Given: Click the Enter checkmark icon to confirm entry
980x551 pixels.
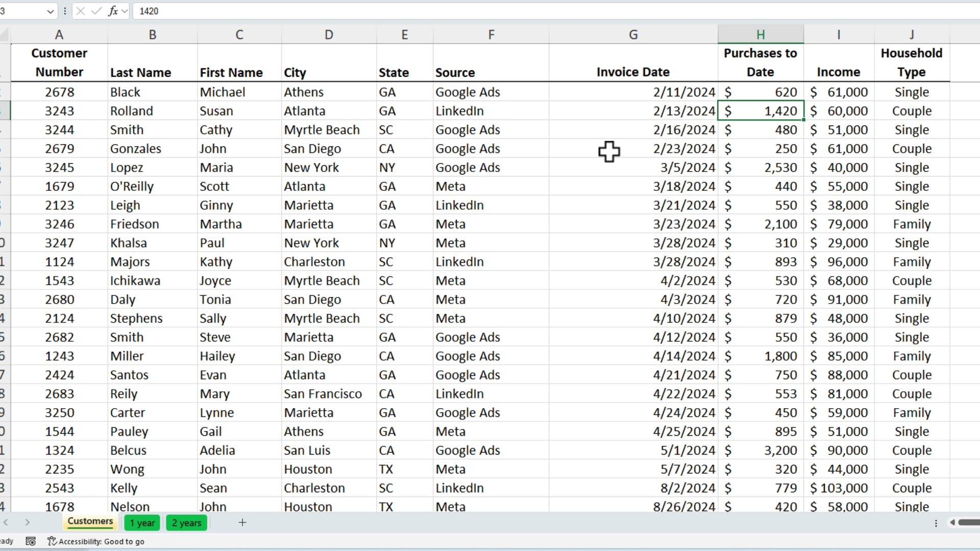Looking at the screenshot, I should (96, 11).
